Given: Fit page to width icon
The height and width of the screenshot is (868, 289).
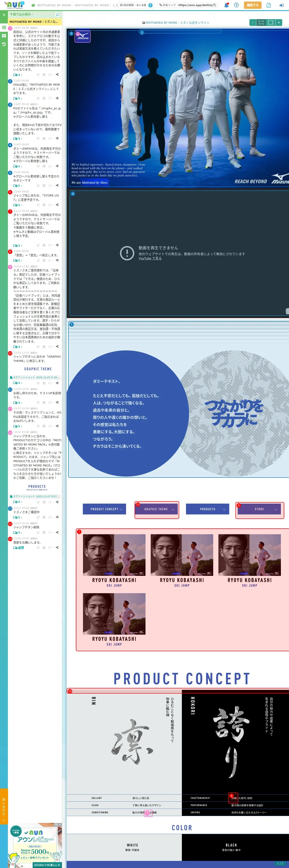Looking at the screenshot, I should [261, 23].
